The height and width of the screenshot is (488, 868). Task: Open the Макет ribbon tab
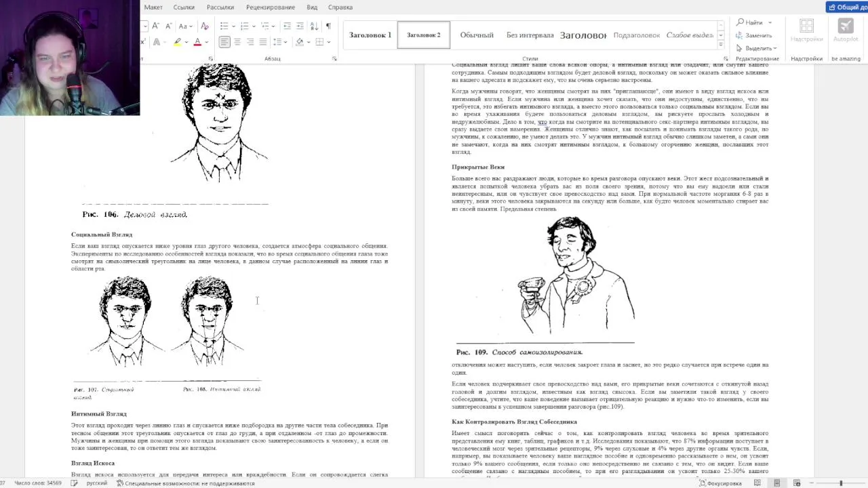[x=153, y=7]
